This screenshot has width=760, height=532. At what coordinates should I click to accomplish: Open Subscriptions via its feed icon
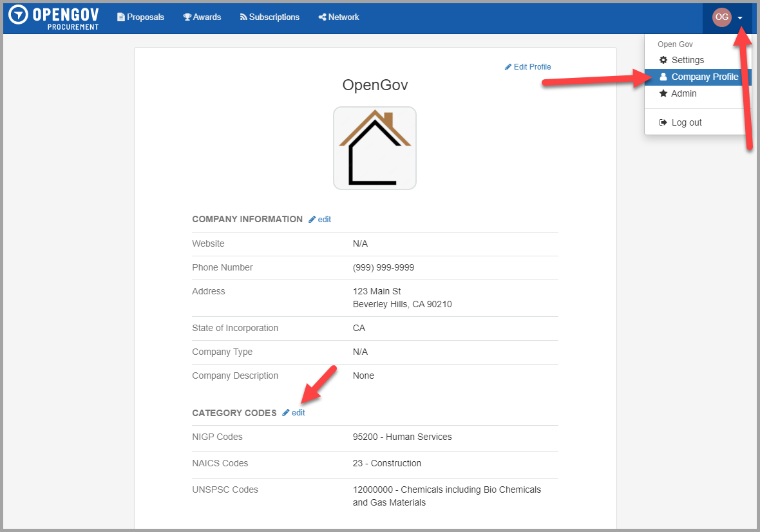pyautogui.click(x=242, y=17)
